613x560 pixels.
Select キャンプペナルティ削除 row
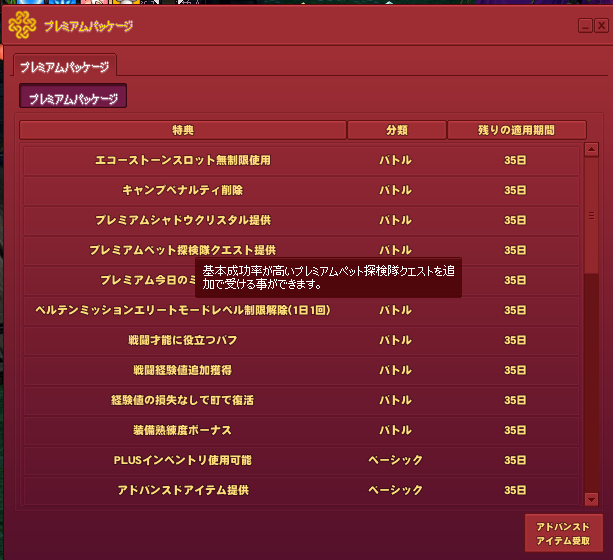coord(301,190)
